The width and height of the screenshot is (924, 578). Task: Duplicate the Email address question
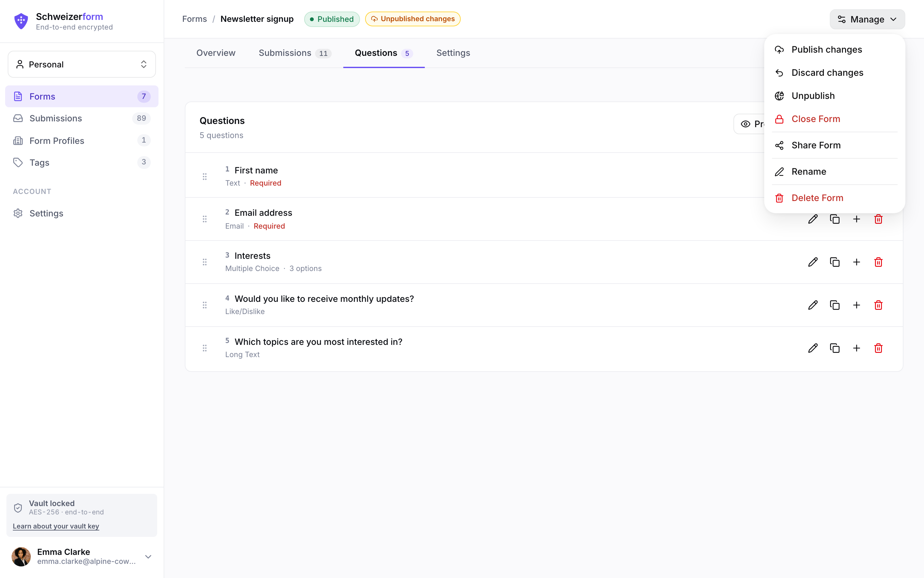(x=835, y=219)
